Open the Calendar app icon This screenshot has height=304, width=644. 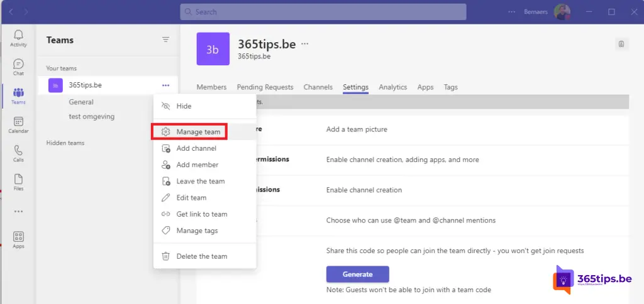click(x=18, y=125)
